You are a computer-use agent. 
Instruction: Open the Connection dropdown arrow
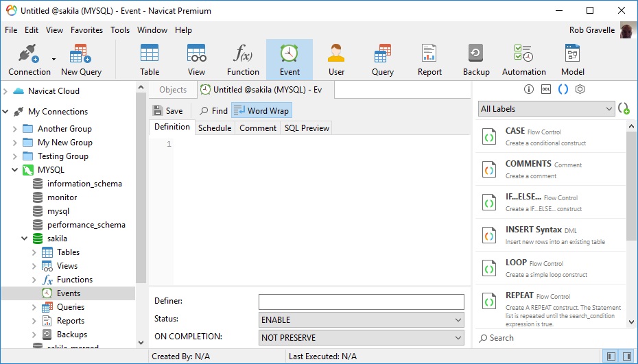pos(54,60)
